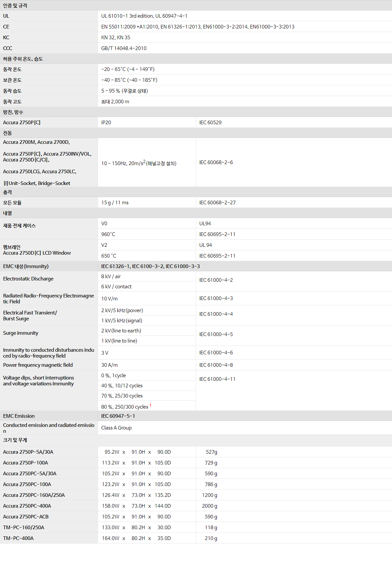Click the TM-PC-400A weight 210 g
Viewport: 392px width, 572px height.
[211, 538]
